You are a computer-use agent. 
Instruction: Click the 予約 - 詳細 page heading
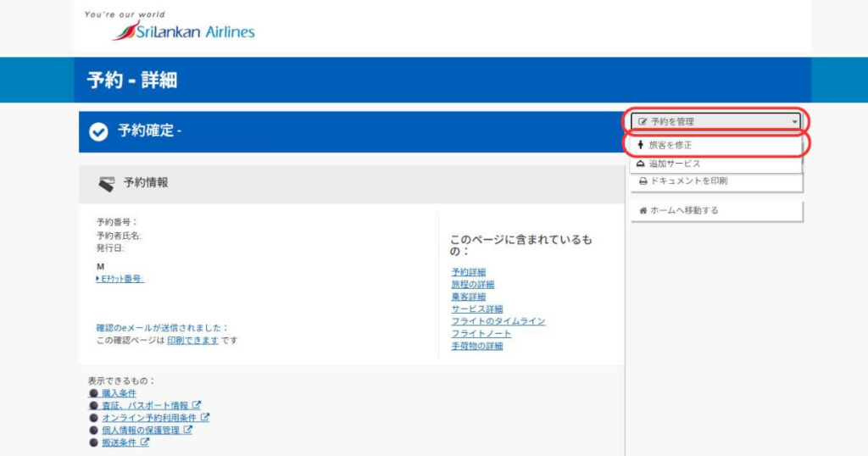tap(132, 81)
